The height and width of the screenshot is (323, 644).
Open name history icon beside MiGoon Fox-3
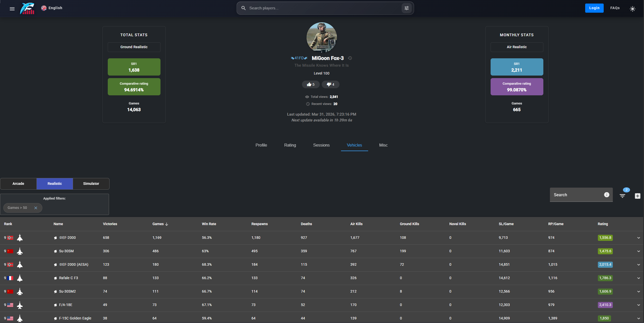coord(350,58)
